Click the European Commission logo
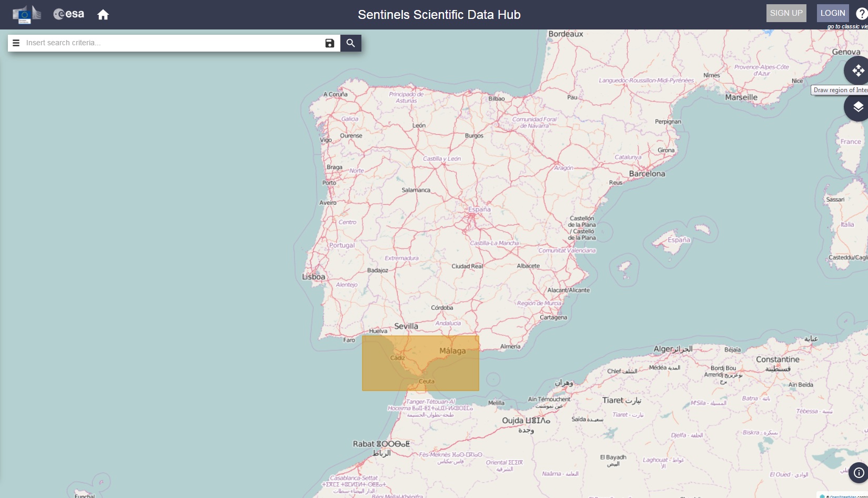The height and width of the screenshot is (498, 868). pos(26,14)
